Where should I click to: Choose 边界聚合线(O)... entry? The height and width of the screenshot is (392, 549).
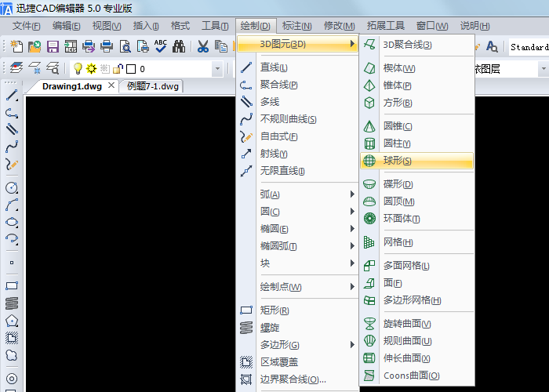coord(298,379)
